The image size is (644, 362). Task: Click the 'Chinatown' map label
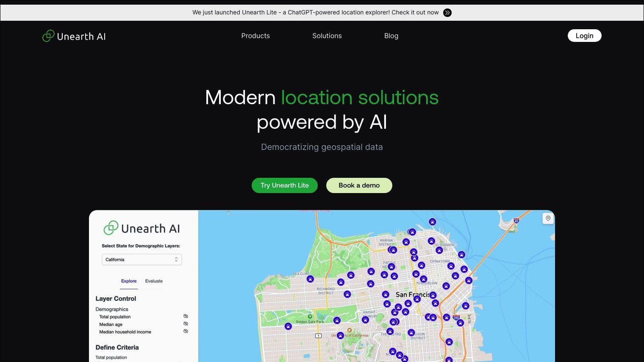click(440, 261)
